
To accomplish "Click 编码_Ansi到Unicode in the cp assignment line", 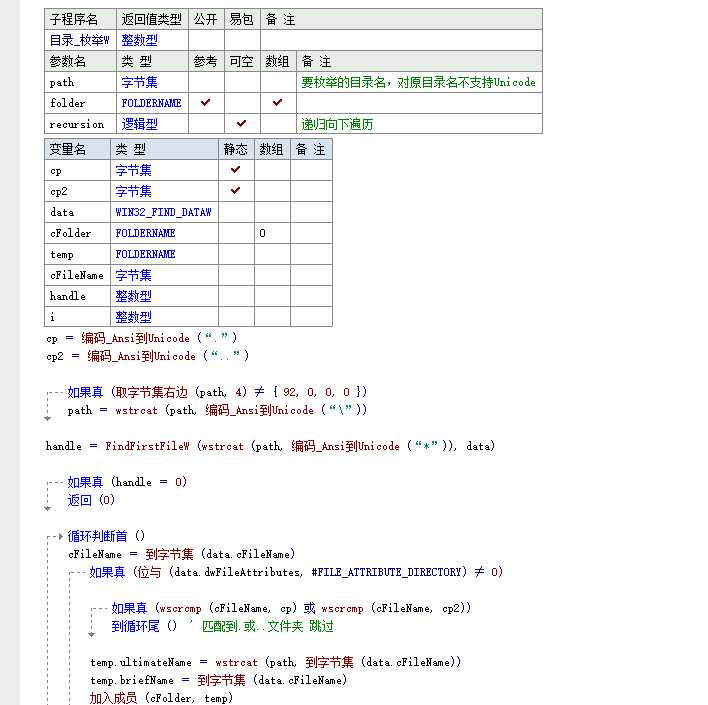I will pos(135,338).
